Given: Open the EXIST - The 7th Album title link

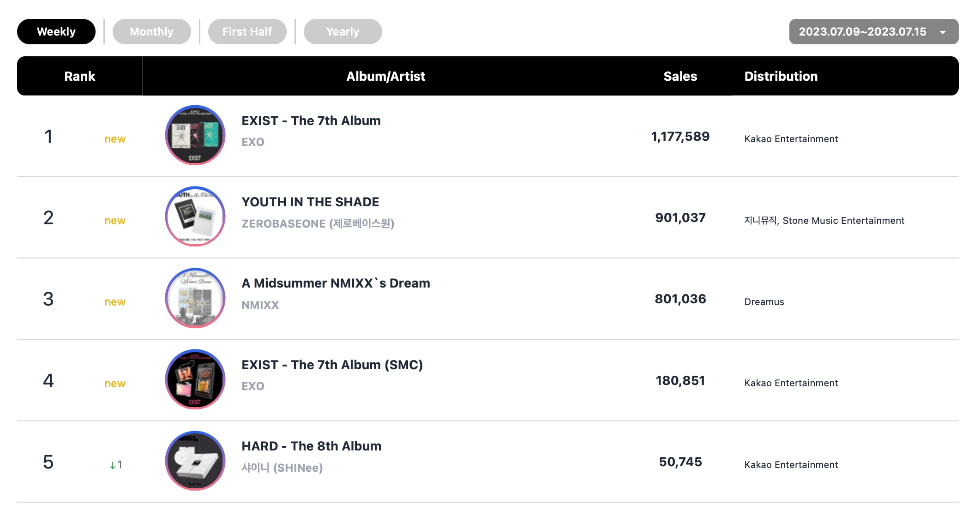Looking at the screenshot, I should tap(311, 121).
